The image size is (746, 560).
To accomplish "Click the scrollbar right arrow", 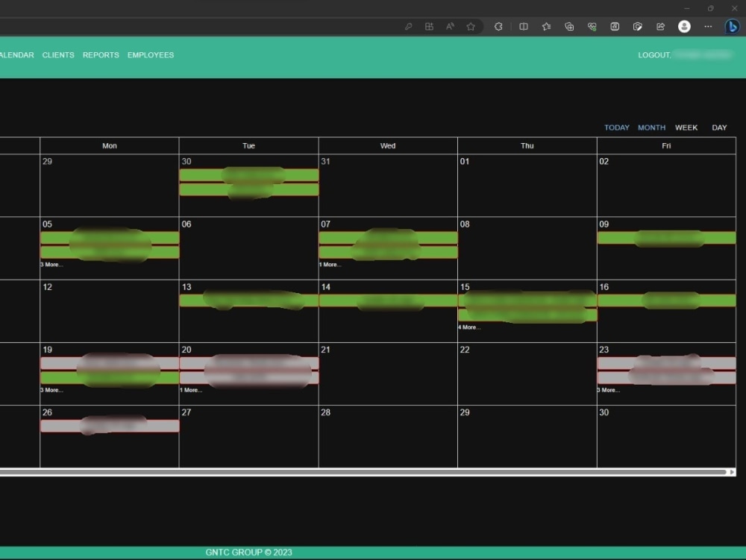I will [x=732, y=472].
